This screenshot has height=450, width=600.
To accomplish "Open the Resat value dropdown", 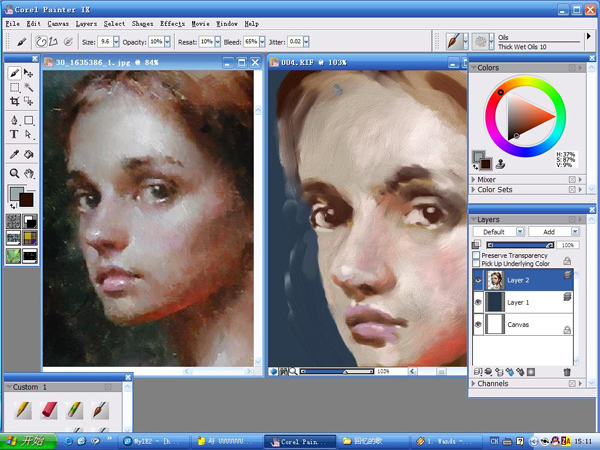I will pos(217,42).
